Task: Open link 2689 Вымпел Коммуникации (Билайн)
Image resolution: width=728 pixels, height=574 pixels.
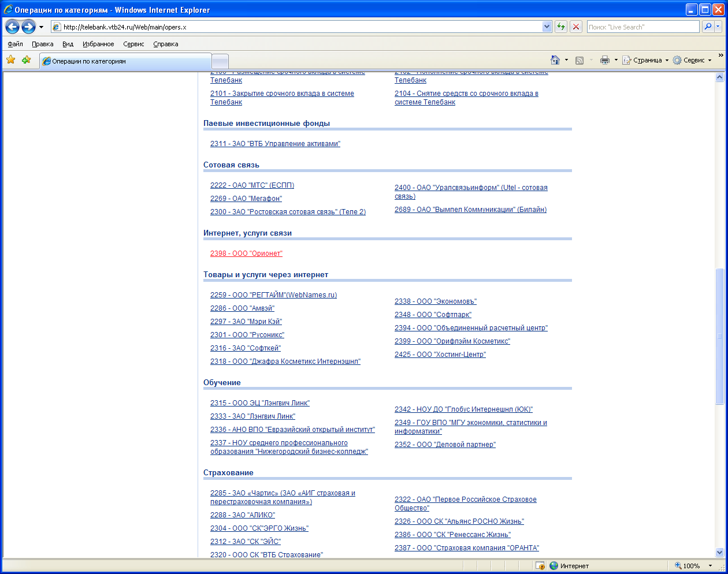Action: point(470,210)
